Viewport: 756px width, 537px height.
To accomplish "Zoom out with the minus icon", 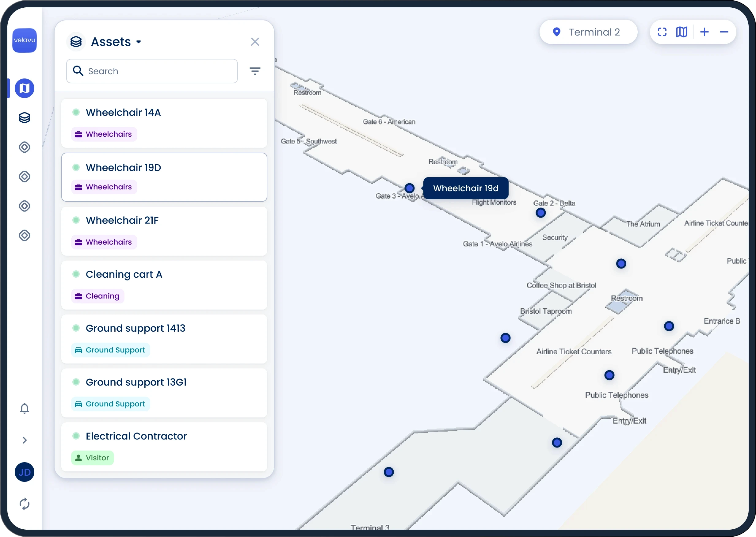I will [724, 32].
